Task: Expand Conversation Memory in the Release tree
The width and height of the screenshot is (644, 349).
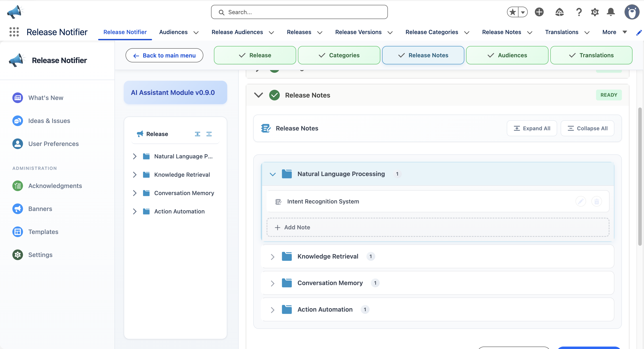Action: pyautogui.click(x=135, y=193)
